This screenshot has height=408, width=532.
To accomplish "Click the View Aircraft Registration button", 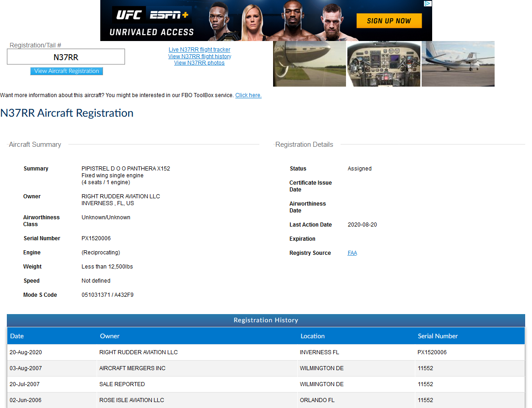I will click(x=67, y=71).
